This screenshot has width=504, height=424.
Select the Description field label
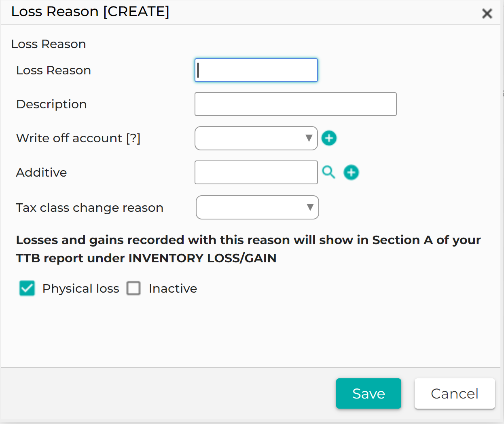[x=51, y=104]
